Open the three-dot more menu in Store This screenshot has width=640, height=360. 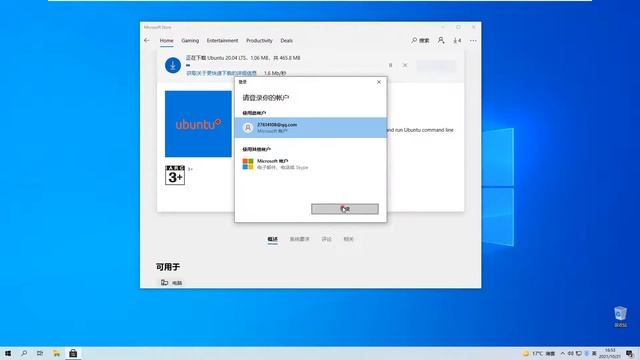coord(473,40)
